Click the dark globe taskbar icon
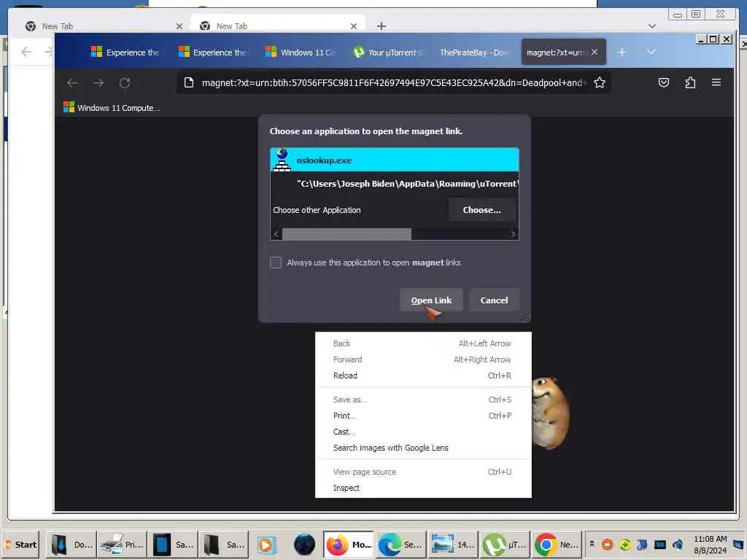The image size is (747, 560). (304, 544)
